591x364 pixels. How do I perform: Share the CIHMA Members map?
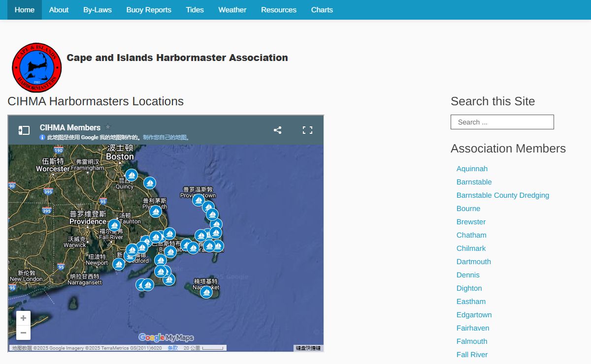[x=278, y=130]
